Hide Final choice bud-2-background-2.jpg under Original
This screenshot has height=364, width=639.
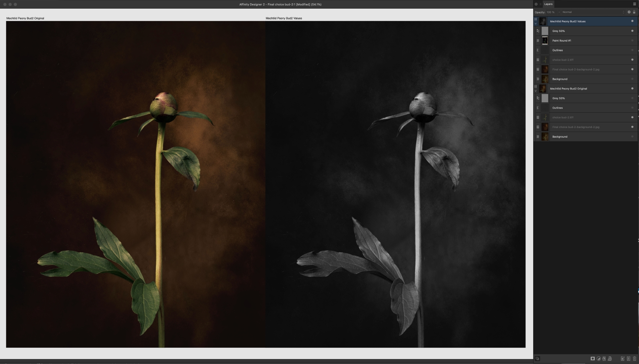pos(632,127)
